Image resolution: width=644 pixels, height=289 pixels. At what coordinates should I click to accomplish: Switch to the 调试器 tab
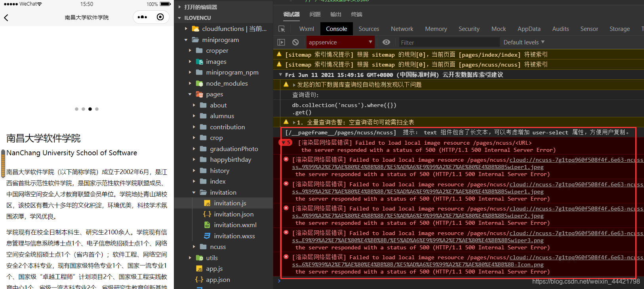pos(292,14)
